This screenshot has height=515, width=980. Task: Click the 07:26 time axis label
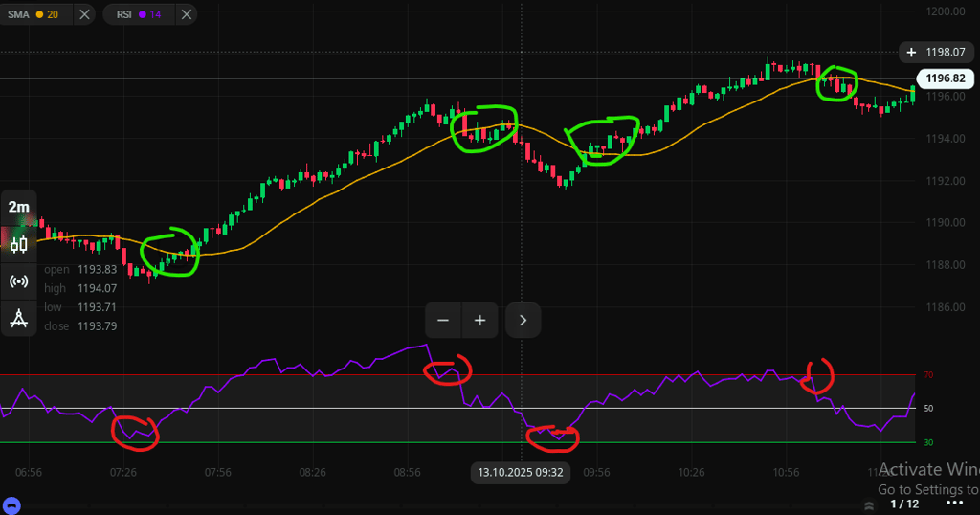click(123, 473)
